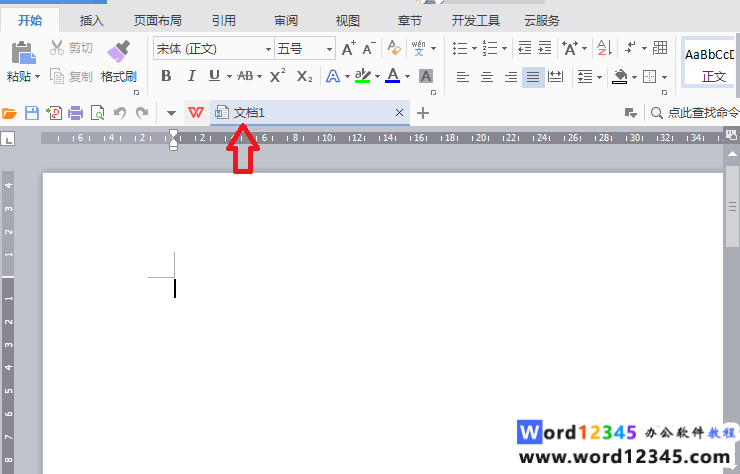The height and width of the screenshot is (474, 740).
Task: Toggle Italic formatting
Action: [x=191, y=76]
